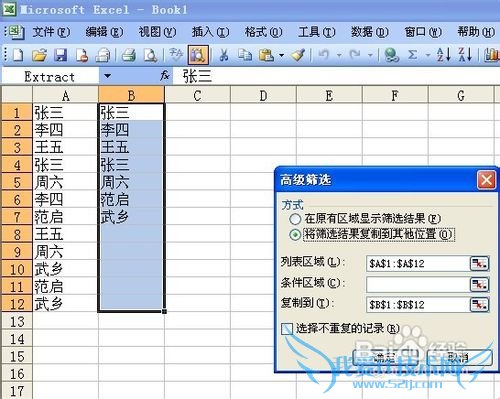Viewport: 500px width, 399px height.
Task: Expand the Redo history dropdown arrow
Action: tap(370, 55)
